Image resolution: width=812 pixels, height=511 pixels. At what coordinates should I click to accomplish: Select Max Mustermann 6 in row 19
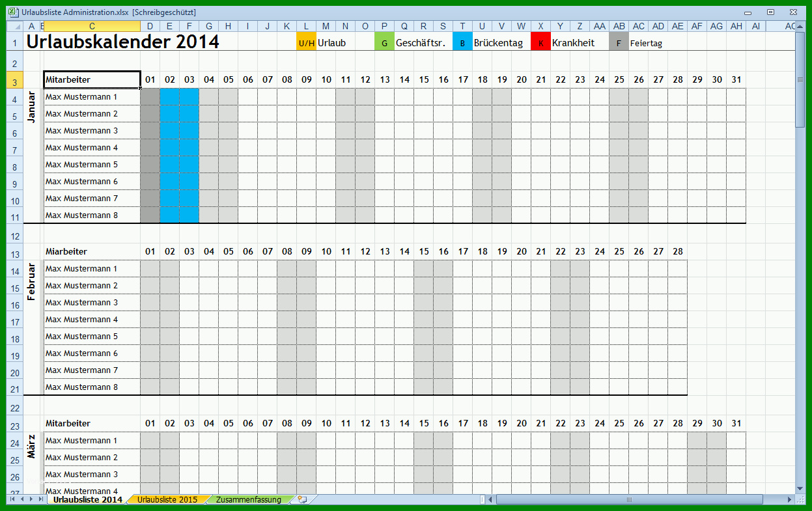click(92, 353)
